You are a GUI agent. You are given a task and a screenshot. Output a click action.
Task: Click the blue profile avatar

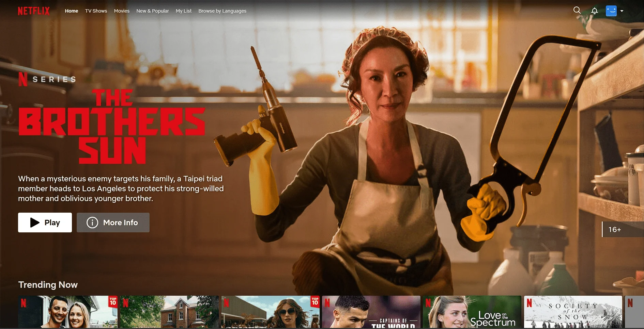tap(611, 11)
